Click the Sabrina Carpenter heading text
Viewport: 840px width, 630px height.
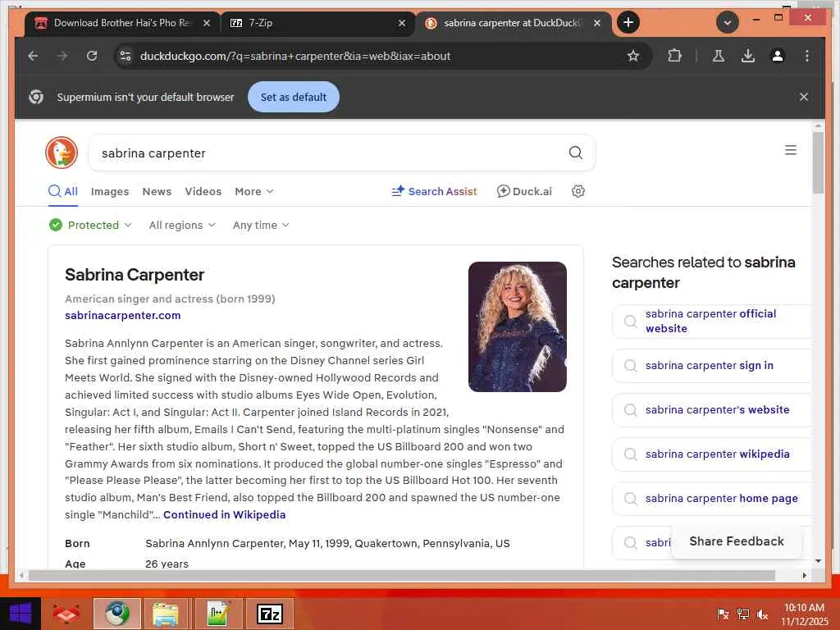(x=135, y=275)
